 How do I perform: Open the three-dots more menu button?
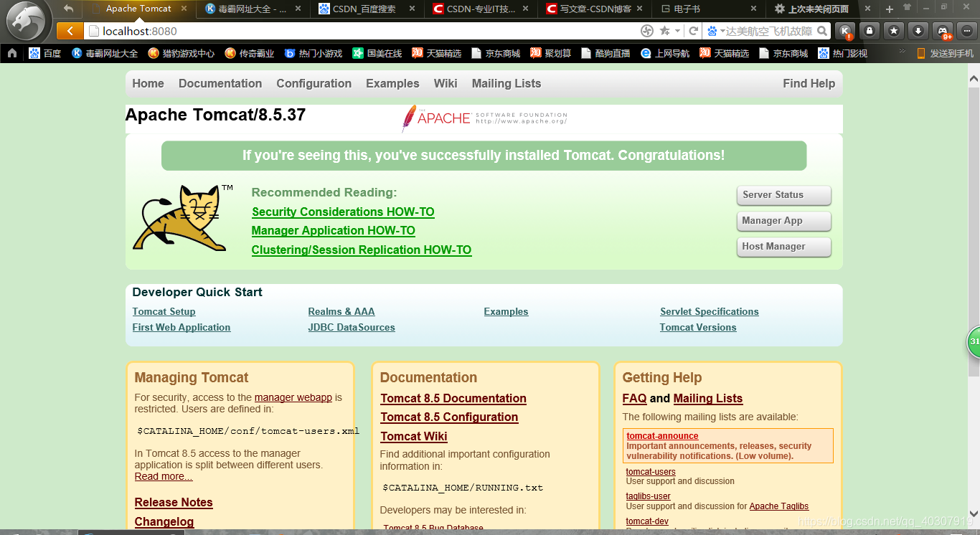pos(966,31)
